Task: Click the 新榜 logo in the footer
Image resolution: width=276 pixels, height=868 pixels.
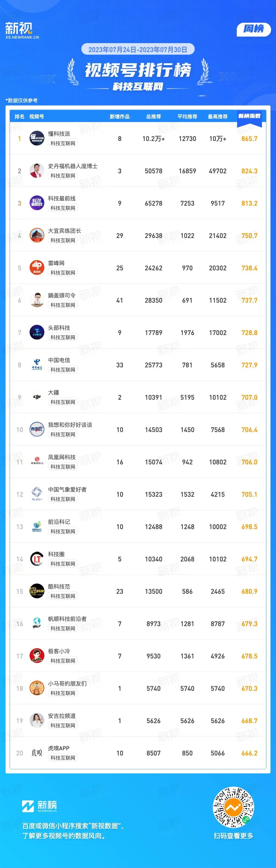Action: (x=39, y=806)
